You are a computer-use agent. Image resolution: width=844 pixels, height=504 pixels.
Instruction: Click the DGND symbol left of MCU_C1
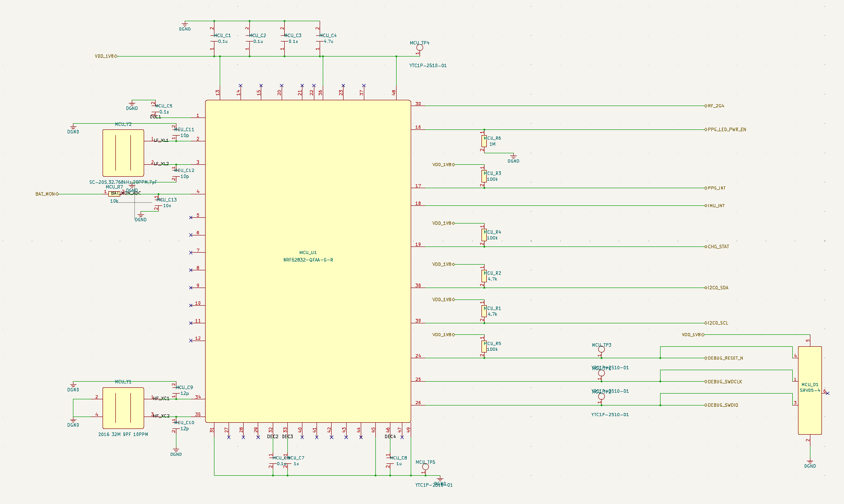coord(185,27)
